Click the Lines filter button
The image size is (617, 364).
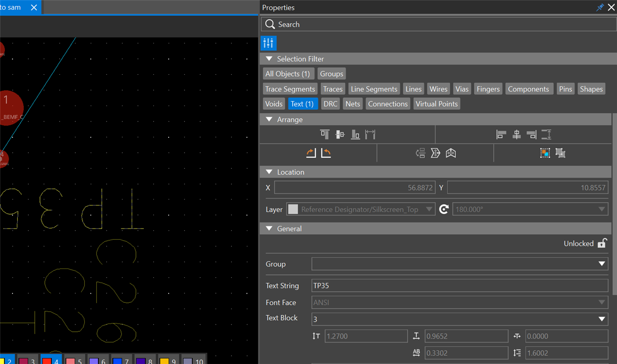click(x=414, y=89)
